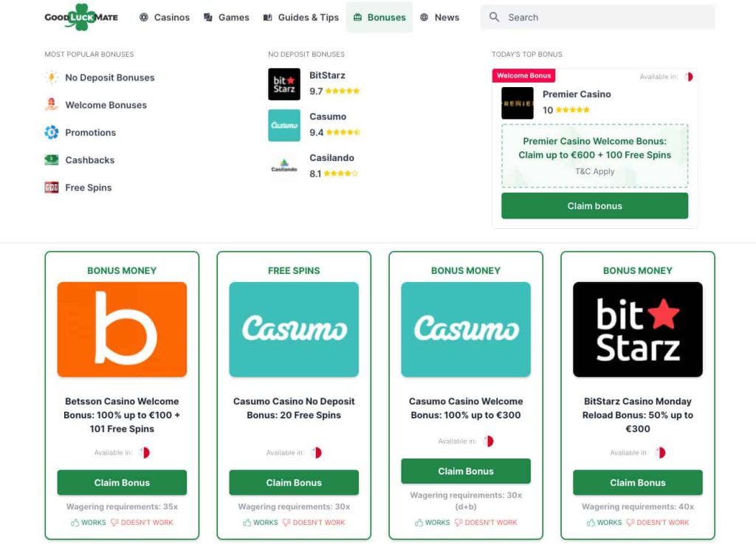
Task: Vote WORKS on BitStarz reload bonus
Action: (605, 523)
